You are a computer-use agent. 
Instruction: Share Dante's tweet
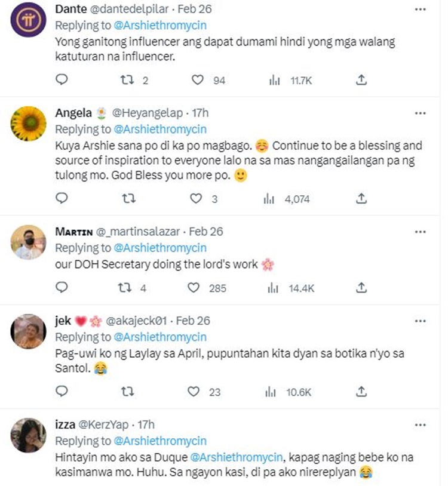[x=361, y=79]
